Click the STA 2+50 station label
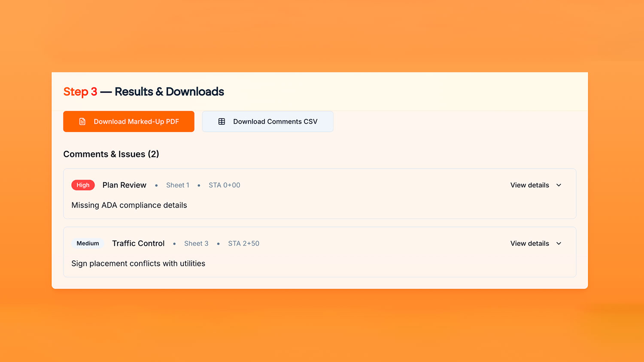The height and width of the screenshot is (362, 644). pyautogui.click(x=243, y=244)
